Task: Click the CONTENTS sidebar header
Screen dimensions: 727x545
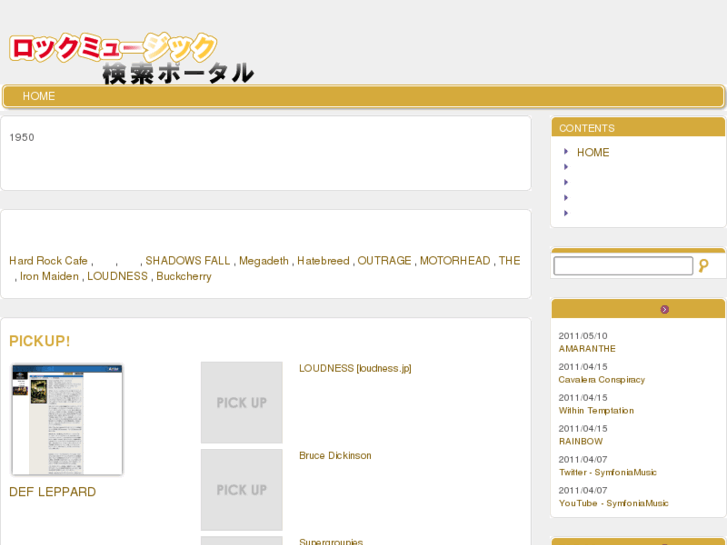Action: 638,127
